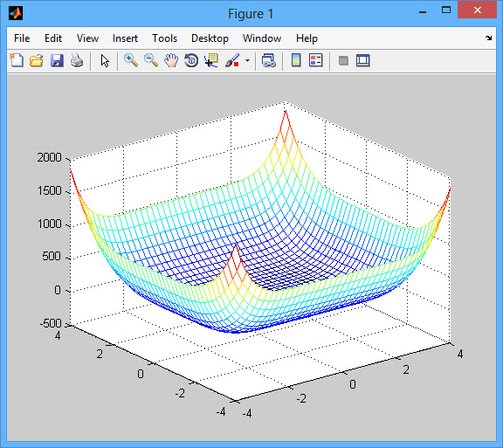Activate the Zoom Out magnifier tool

coord(151,60)
